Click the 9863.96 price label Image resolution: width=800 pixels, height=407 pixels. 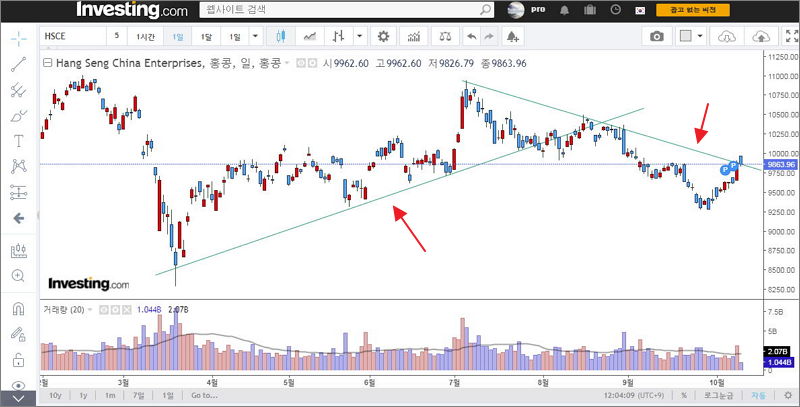(781, 164)
